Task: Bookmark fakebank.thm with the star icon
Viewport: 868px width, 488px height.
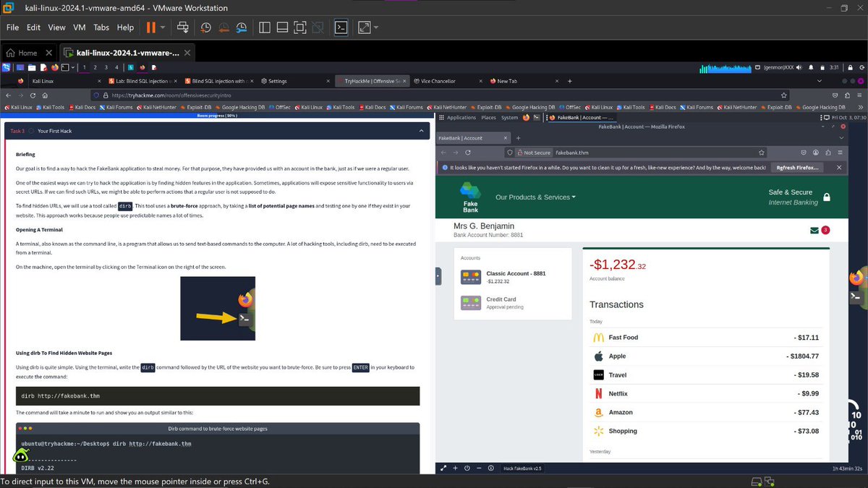Action: [x=761, y=153]
